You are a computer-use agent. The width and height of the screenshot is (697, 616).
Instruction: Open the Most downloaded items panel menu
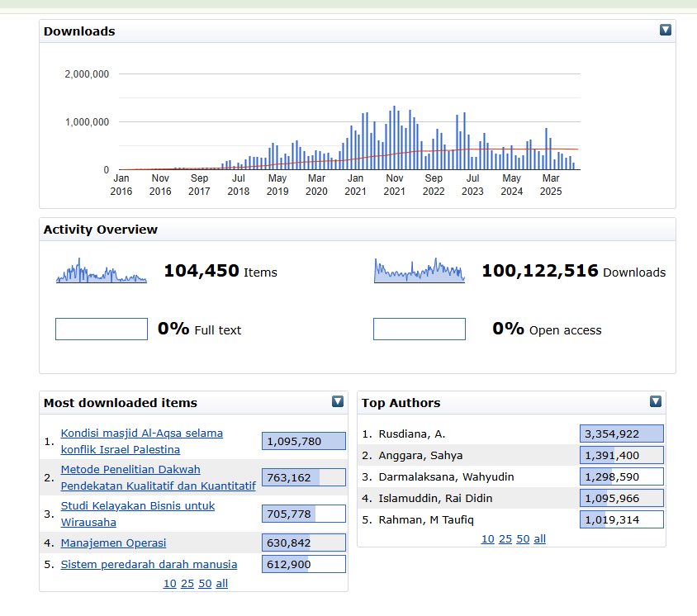(337, 401)
